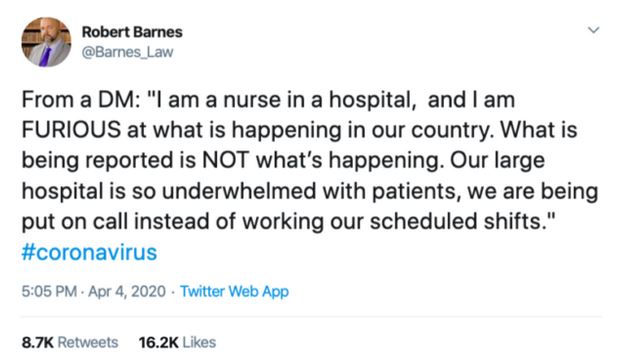Screen dimensions: 628x363
Task: Open the #coronavirus hashtag
Action: (x=89, y=252)
